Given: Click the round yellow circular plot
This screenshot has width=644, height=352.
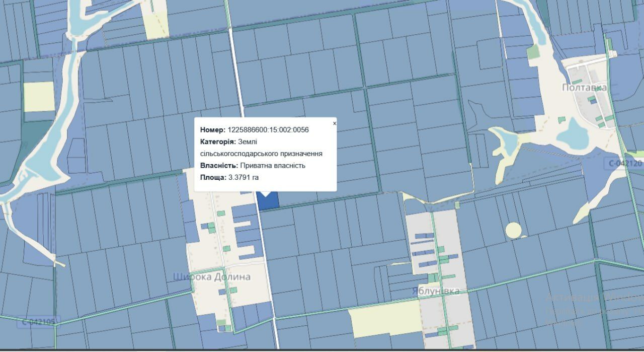Looking at the screenshot, I should click(514, 230).
